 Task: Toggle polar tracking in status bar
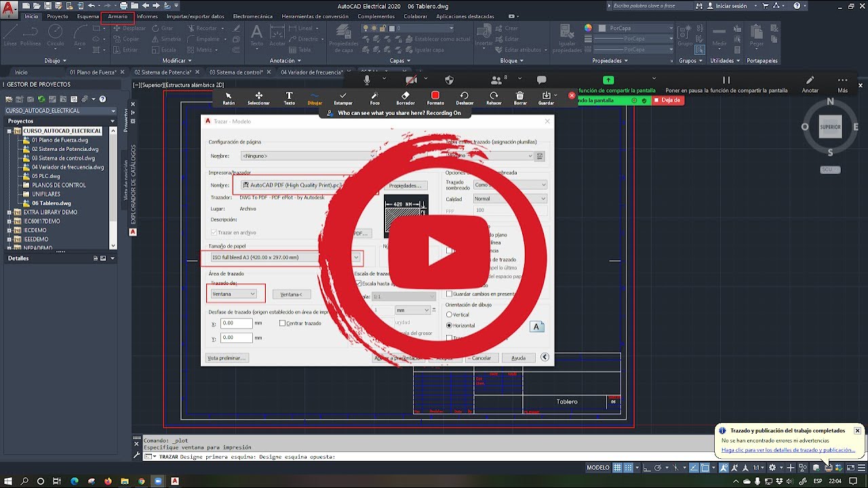coord(659,468)
